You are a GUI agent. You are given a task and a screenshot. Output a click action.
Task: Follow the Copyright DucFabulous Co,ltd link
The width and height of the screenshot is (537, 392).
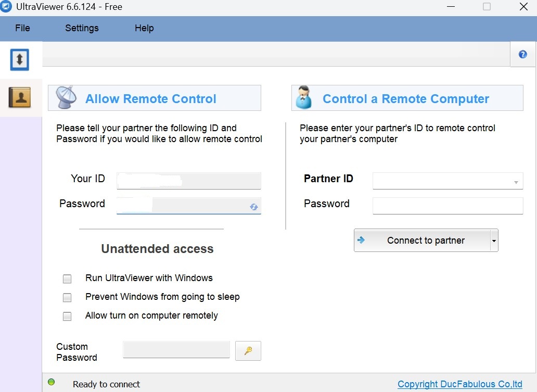pos(459,384)
